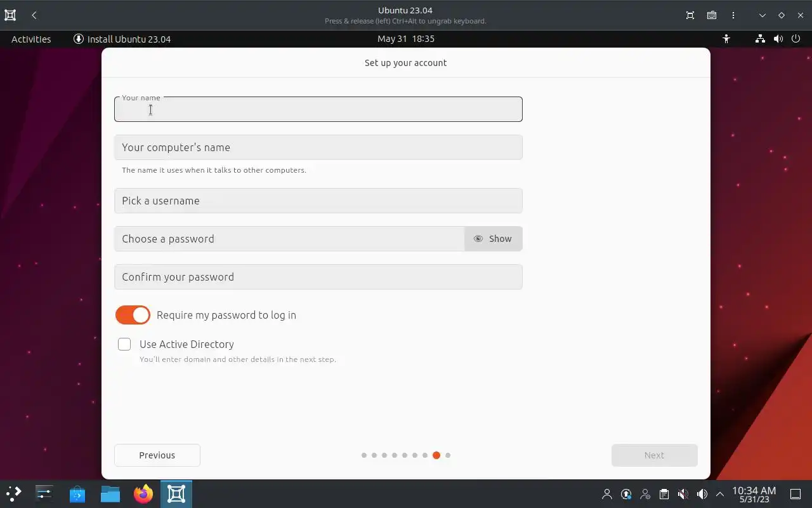812x508 pixels.
Task: Click the power icon in the top bar
Action: click(x=796, y=39)
